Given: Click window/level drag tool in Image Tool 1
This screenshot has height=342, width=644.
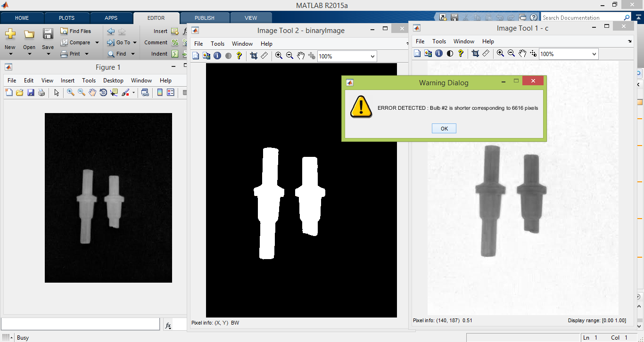Looking at the screenshot, I should point(533,54).
